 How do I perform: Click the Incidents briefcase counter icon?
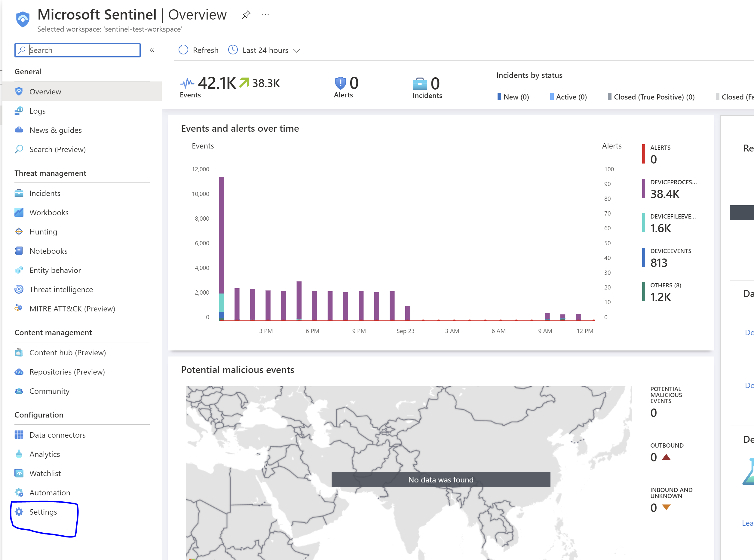(420, 84)
